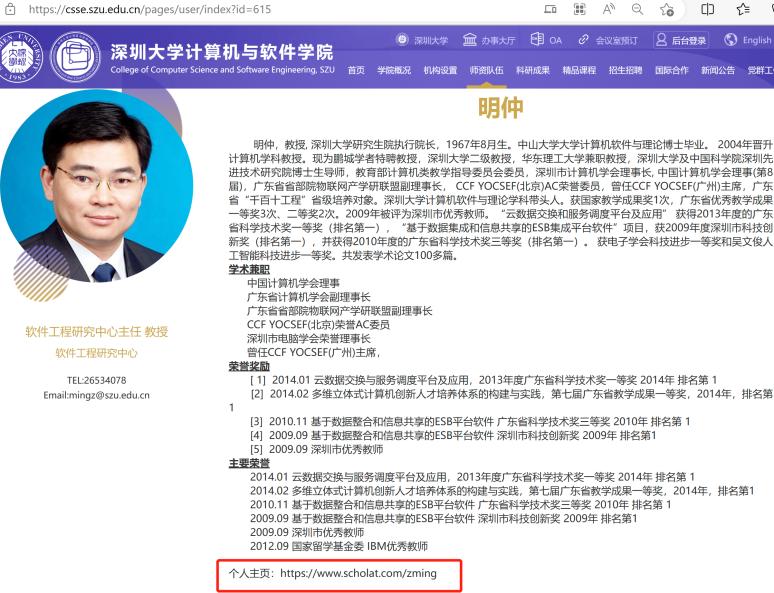This screenshot has height=593, width=774.
Task: Click the user icon in 后台登录
Action: (x=661, y=40)
